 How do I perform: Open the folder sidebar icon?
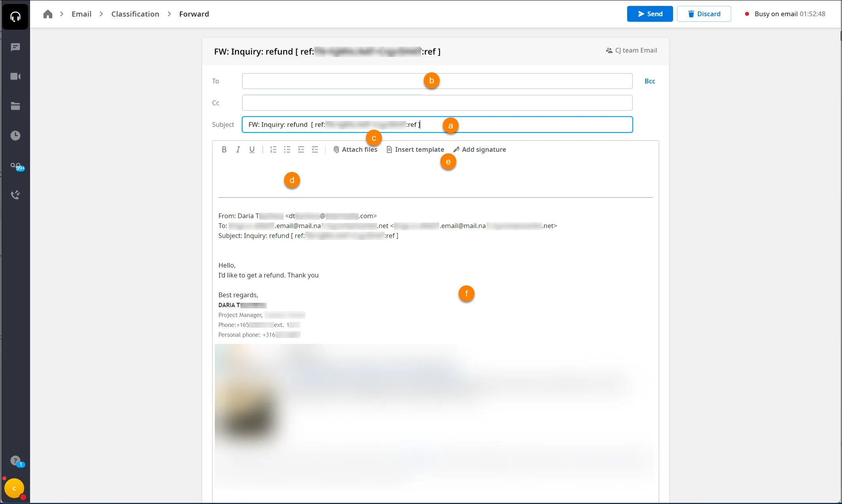click(x=15, y=106)
